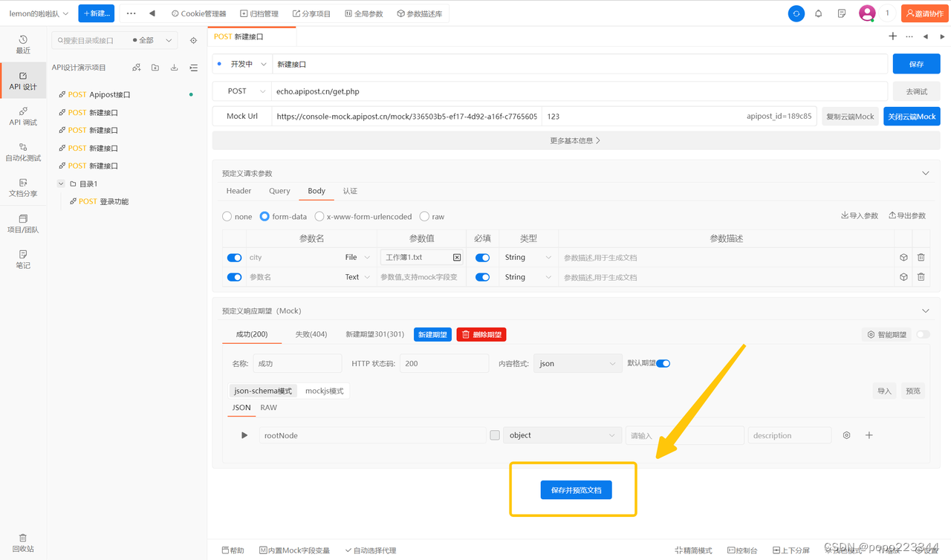Open String type dropdown for city
Image resolution: width=951 pixels, height=560 pixels.
[528, 258]
